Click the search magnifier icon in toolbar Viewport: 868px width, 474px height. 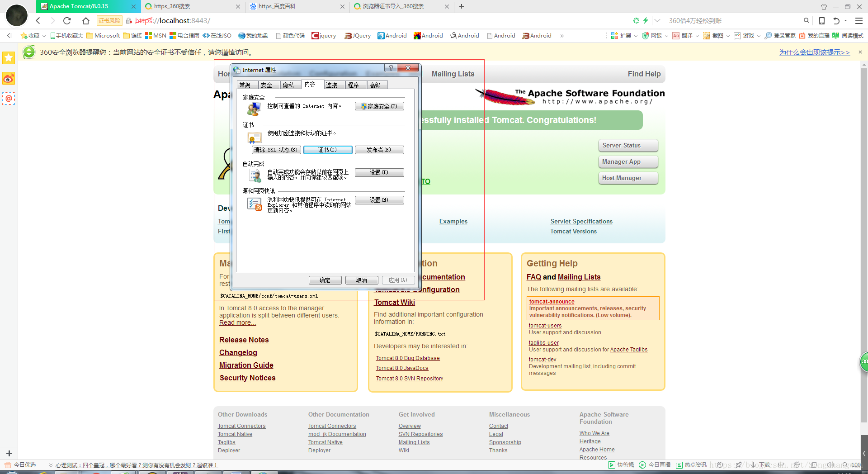pos(806,20)
